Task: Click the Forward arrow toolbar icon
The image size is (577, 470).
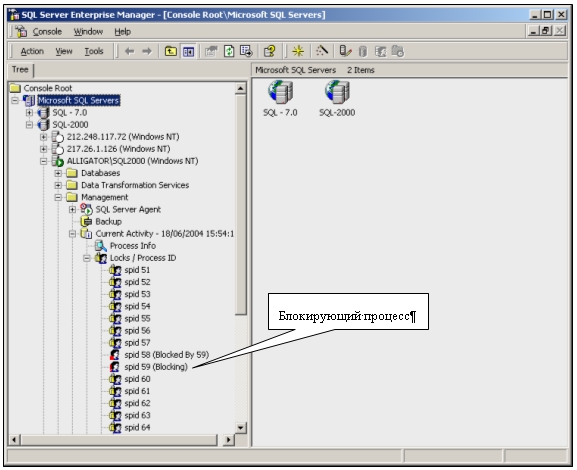Action: click(147, 51)
